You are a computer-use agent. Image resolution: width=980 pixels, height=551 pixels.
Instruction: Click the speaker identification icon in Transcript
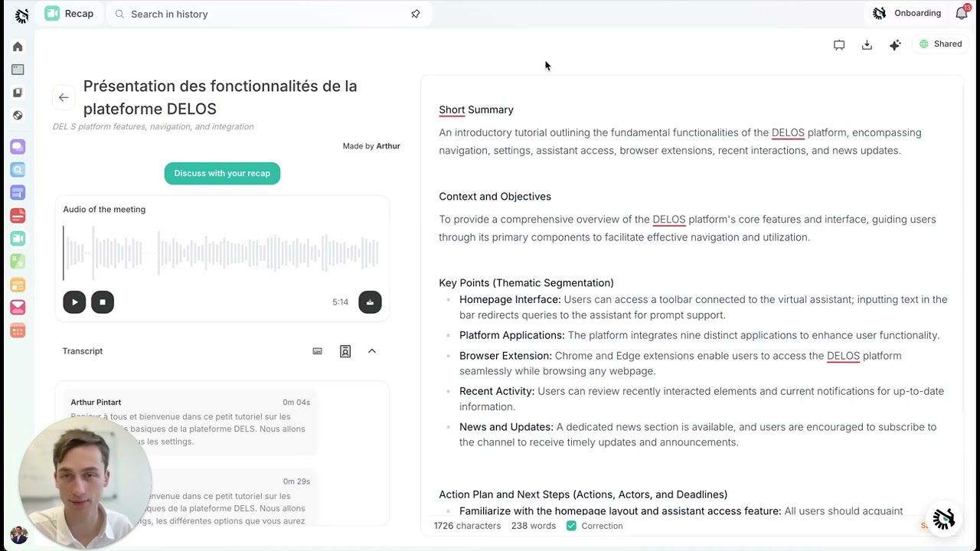[345, 351]
